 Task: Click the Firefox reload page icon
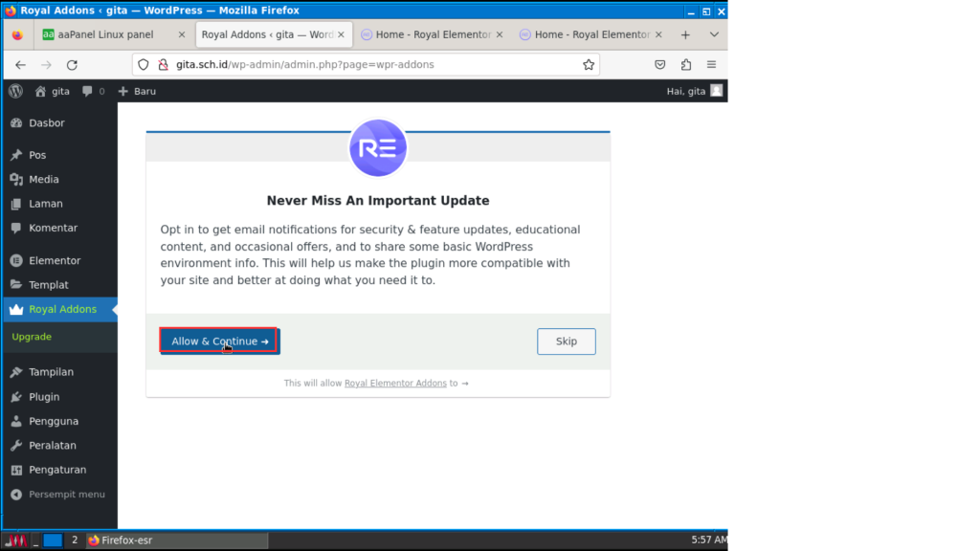tap(72, 65)
